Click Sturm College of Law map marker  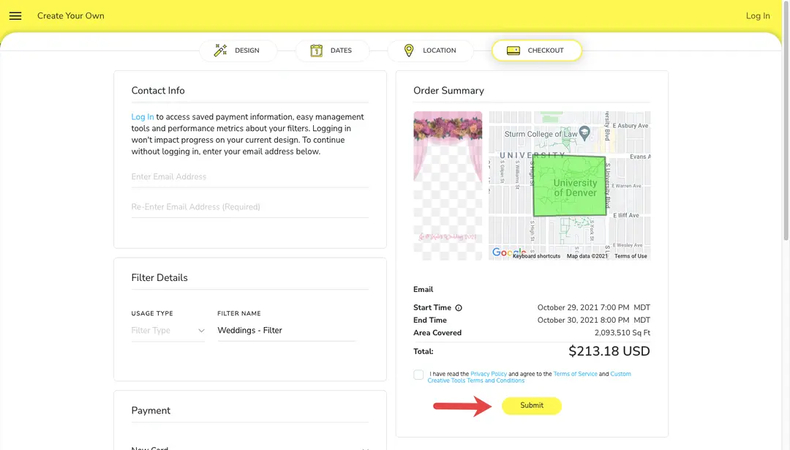pos(585,133)
